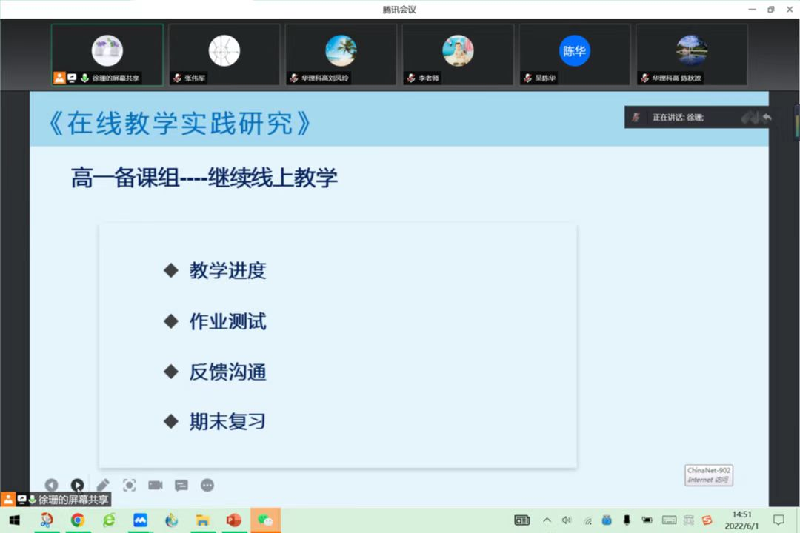Click the muted microphone icon on speaking banner
Screen dimensions: 800x533
(x=636, y=117)
